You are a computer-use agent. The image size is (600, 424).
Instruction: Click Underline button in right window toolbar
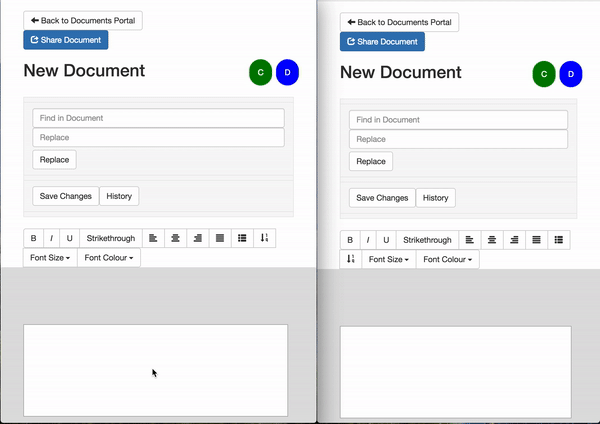[x=386, y=240]
